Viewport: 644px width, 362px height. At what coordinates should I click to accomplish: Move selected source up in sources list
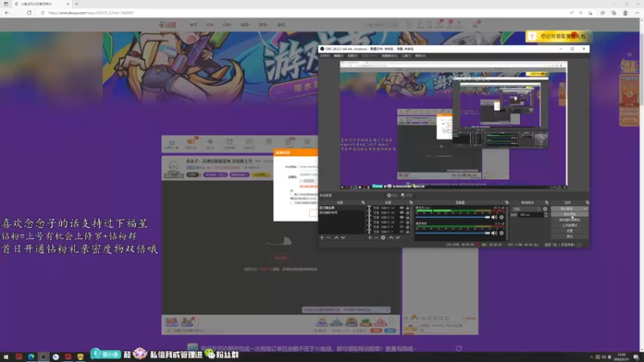[x=391, y=237]
